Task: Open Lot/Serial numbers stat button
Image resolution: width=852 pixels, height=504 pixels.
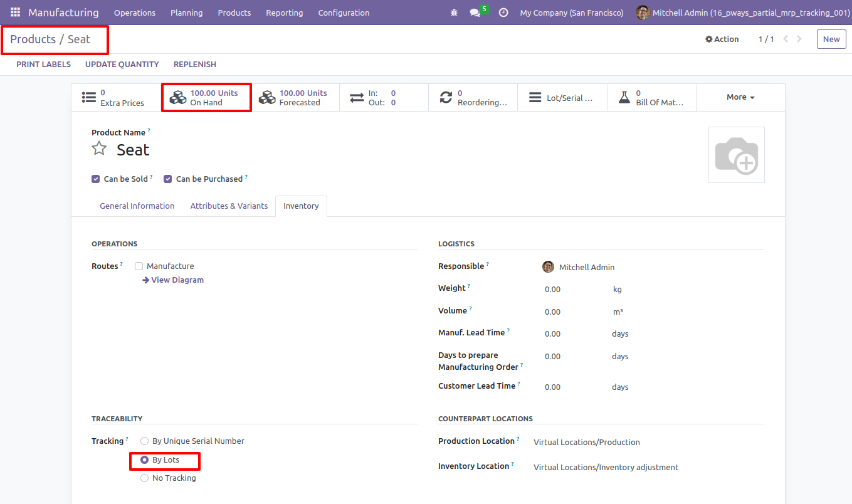Action: [562, 98]
